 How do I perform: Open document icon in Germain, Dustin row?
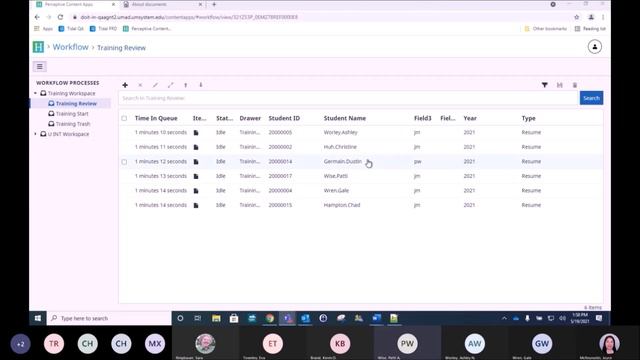[196, 162]
